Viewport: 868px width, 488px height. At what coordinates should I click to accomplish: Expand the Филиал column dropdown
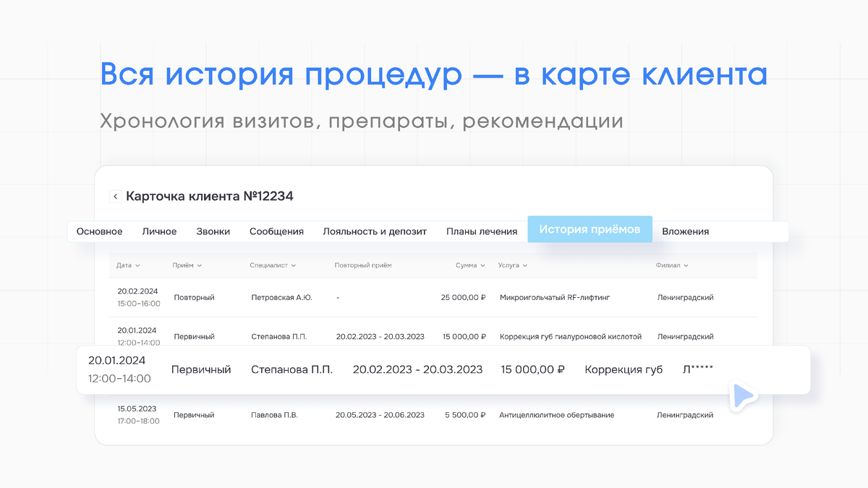[672, 265]
